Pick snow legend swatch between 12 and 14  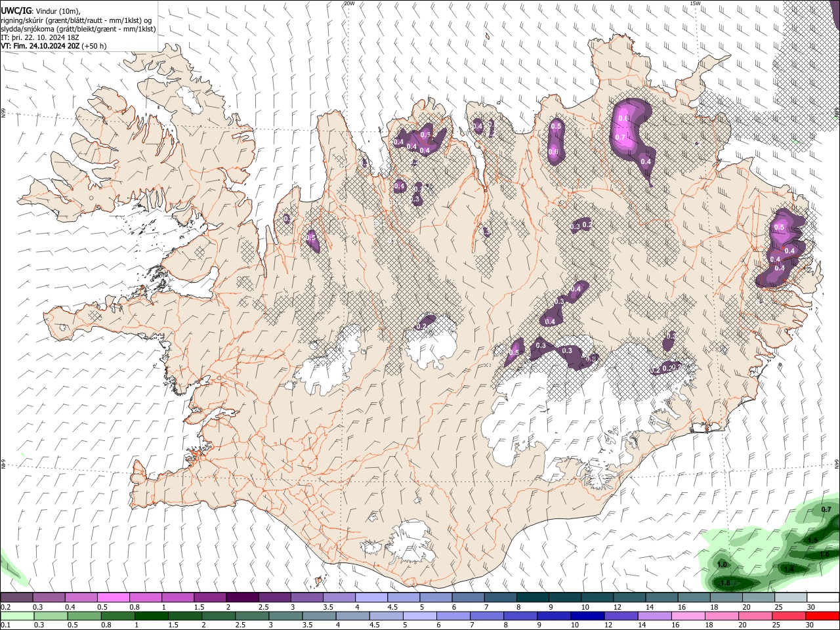point(629,598)
